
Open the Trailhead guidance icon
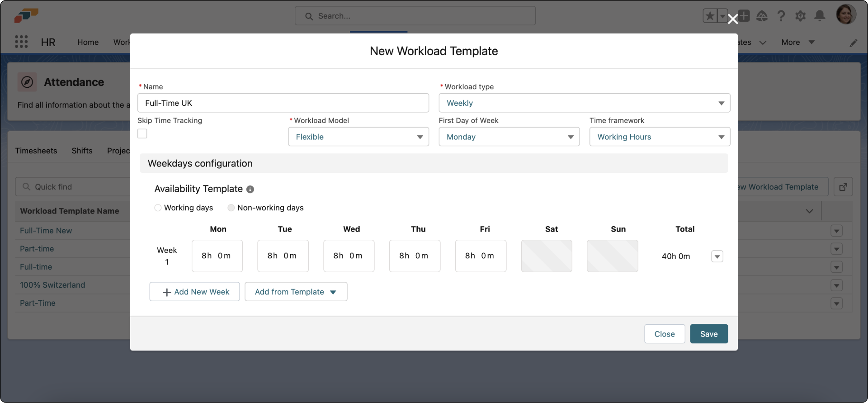[x=762, y=16]
